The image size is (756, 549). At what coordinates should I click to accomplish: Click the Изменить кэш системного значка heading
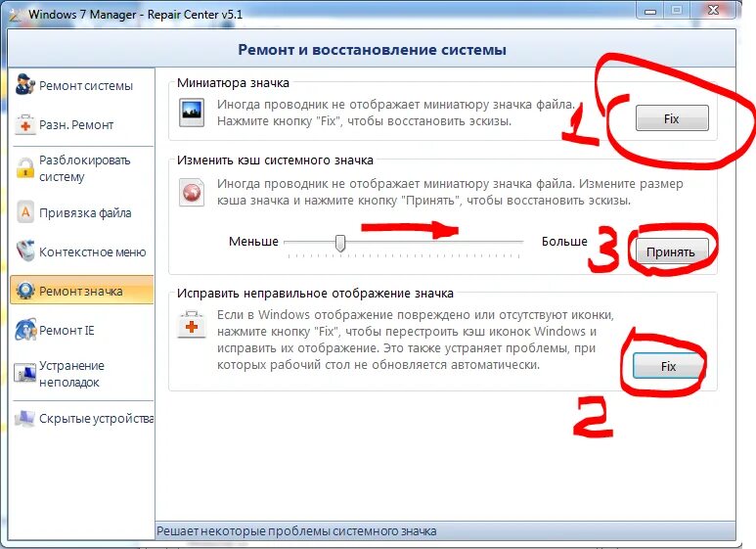[x=275, y=160]
